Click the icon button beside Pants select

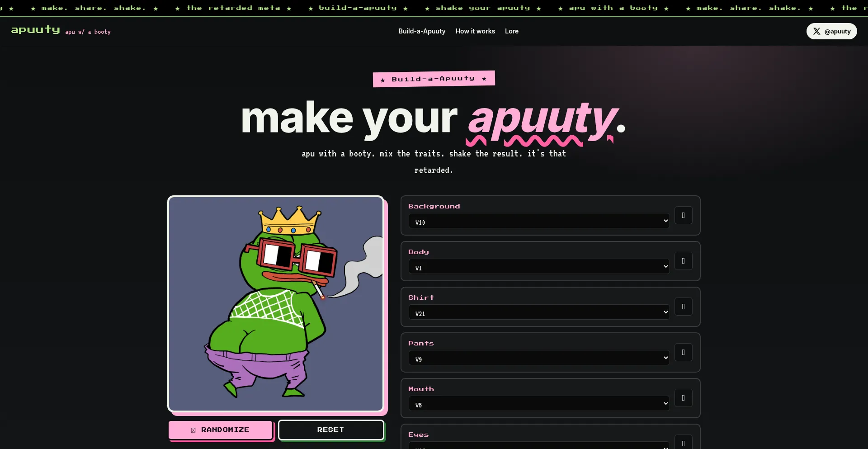point(684,352)
